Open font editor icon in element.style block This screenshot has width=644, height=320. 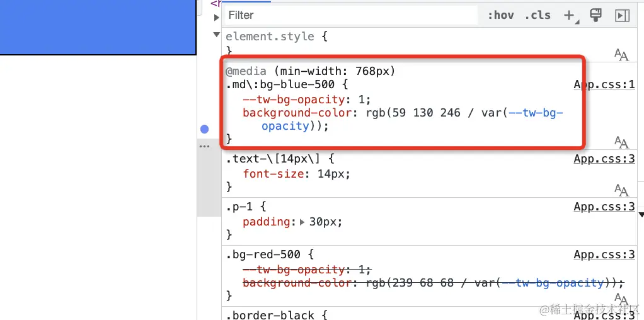point(621,54)
